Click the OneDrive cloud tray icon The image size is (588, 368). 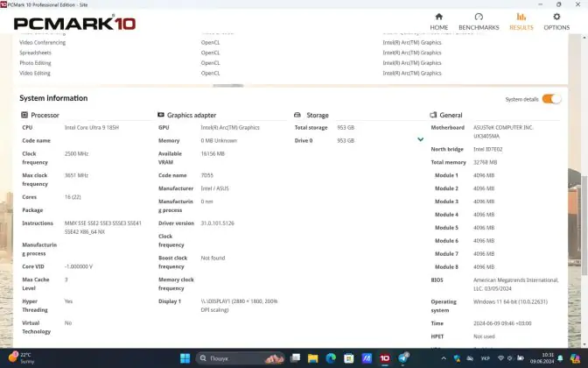click(x=470, y=358)
